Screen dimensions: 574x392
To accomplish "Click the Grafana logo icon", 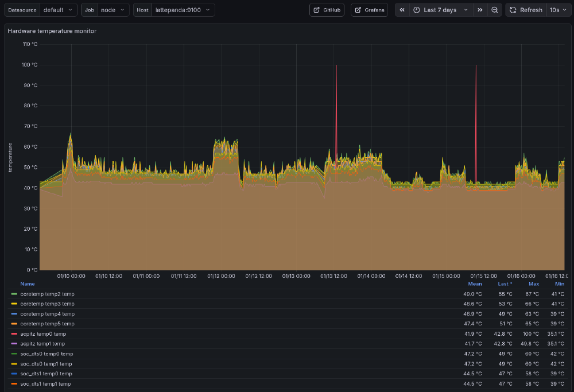I will [x=359, y=9].
